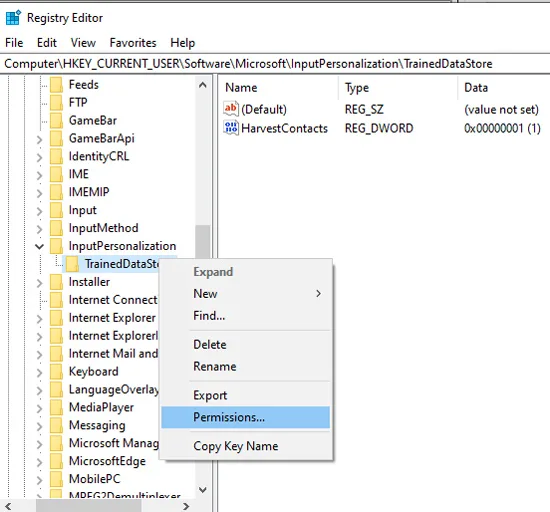Click the GameBar folder icon
The height and width of the screenshot is (512, 550).
coord(56,120)
